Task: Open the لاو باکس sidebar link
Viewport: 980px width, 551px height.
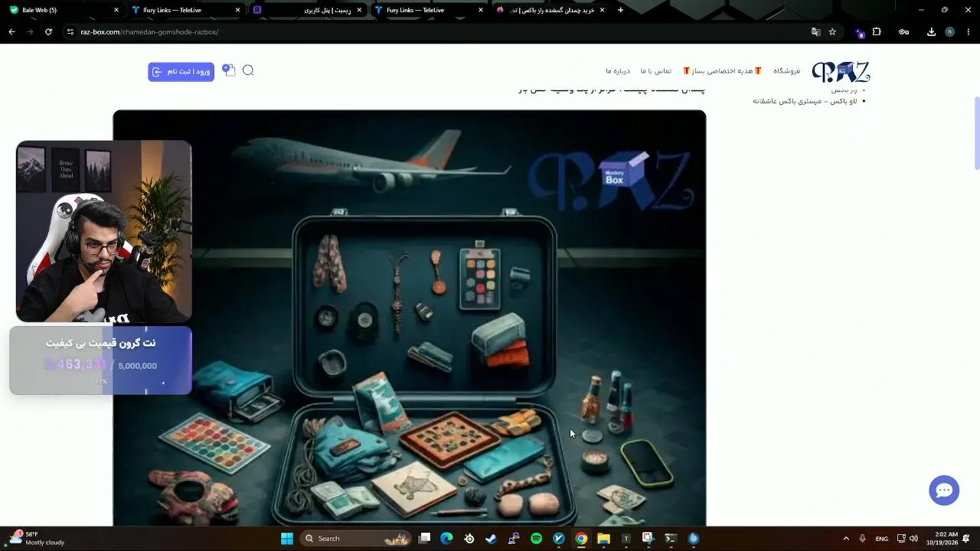Action: point(805,101)
